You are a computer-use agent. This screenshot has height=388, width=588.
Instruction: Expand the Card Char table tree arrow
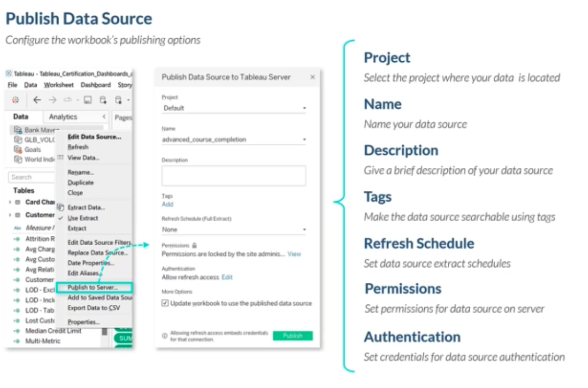tap(10, 202)
